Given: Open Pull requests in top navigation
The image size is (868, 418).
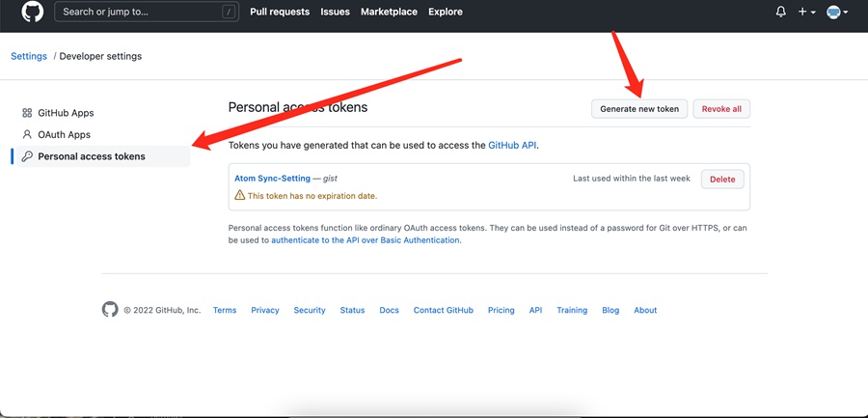Looking at the screenshot, I should (280, 13).
